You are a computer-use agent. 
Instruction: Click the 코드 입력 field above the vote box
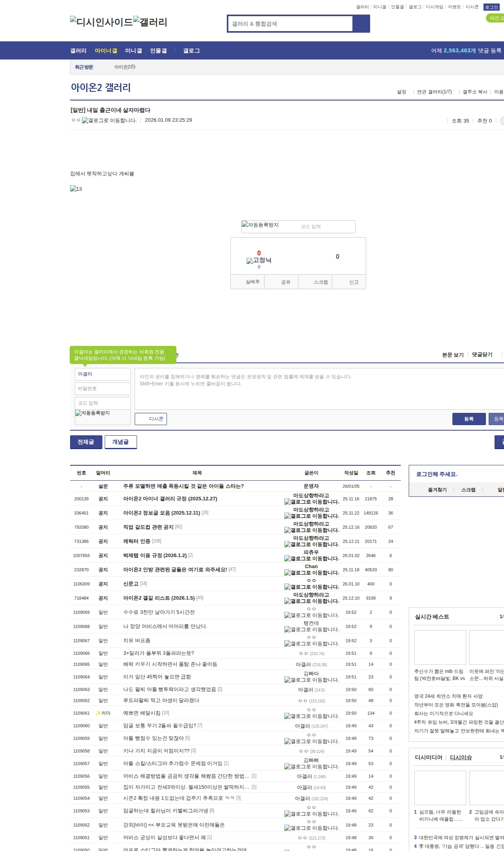326,227
